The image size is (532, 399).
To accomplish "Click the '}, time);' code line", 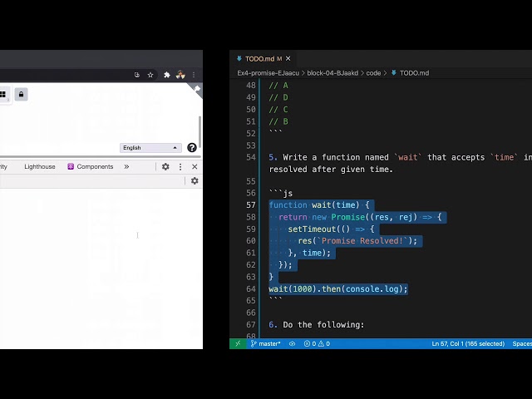I will [x=309, y=253].
